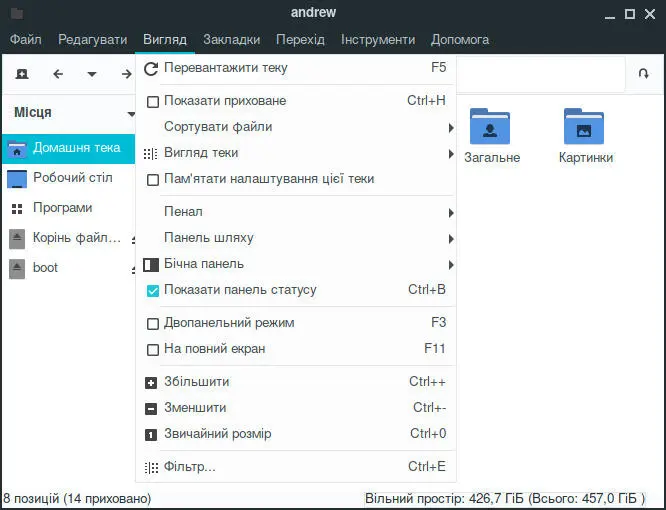Click the Програми grid icon

coord(17,209)
